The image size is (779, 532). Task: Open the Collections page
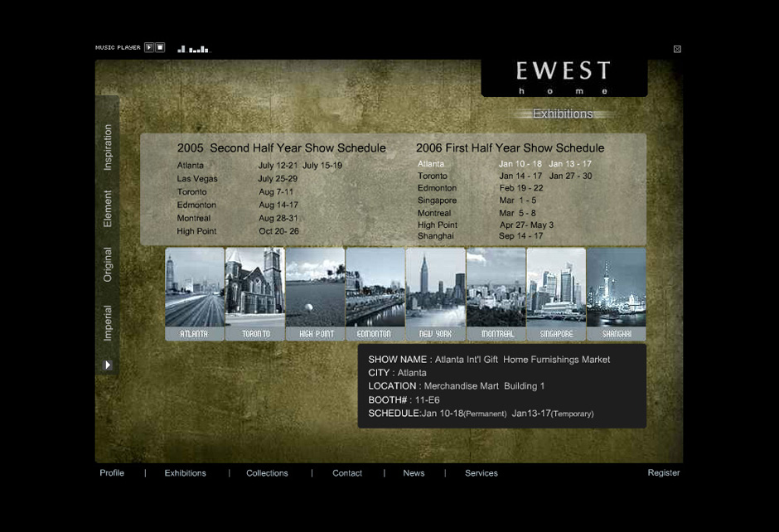click(267, 473)
